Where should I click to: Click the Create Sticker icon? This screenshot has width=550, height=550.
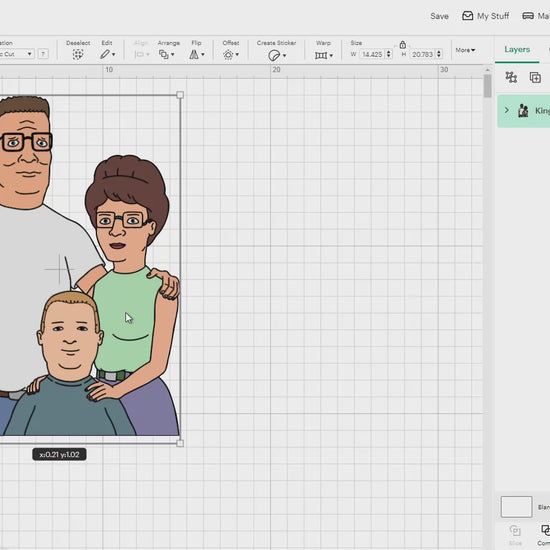pyautogui.click(x=274, y=55)
